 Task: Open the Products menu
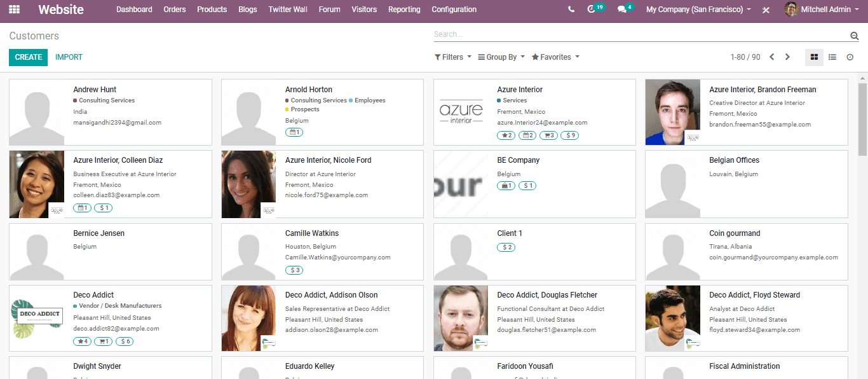(x=212, y=10)
